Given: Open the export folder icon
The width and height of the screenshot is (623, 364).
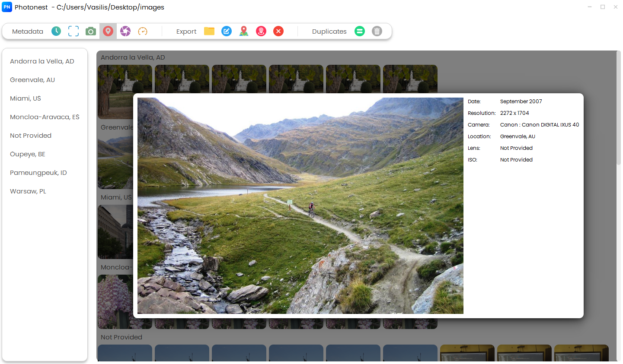Looking at the screenshot, I should pos(209,31).
